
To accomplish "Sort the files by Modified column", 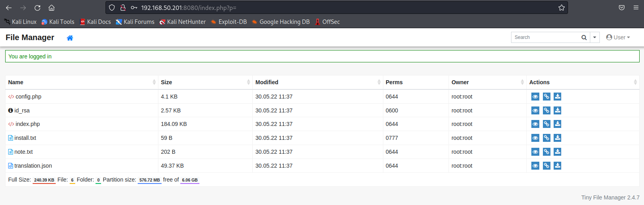I will [267, 82].
